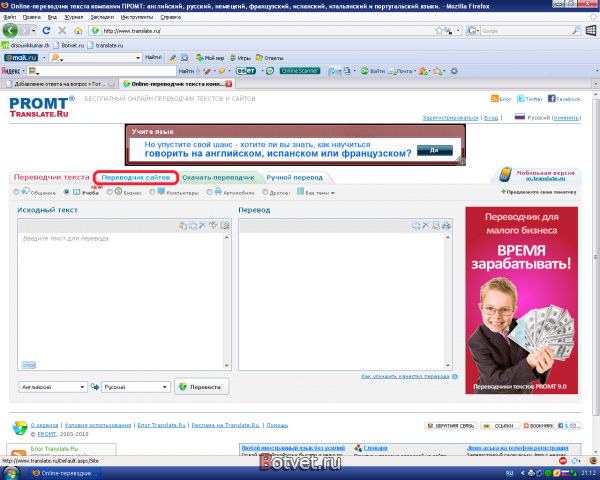Copy translation icon in translation toolbar

coord(416,225)
